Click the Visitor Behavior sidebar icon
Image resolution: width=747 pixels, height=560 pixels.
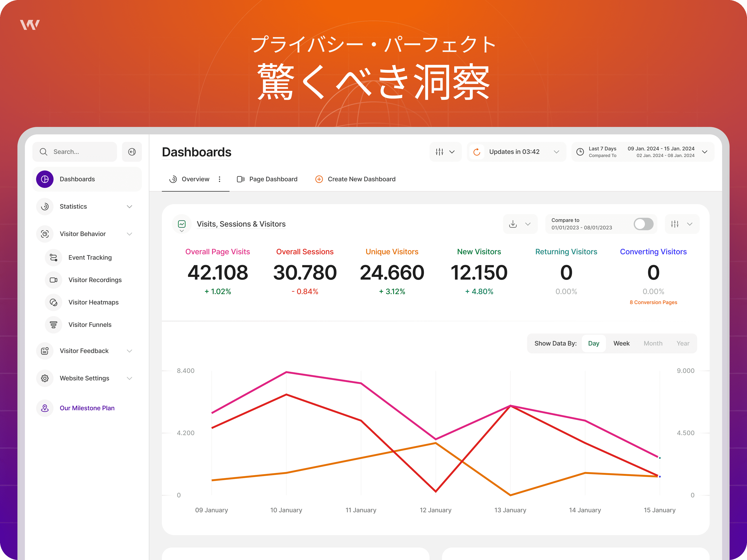45,234
